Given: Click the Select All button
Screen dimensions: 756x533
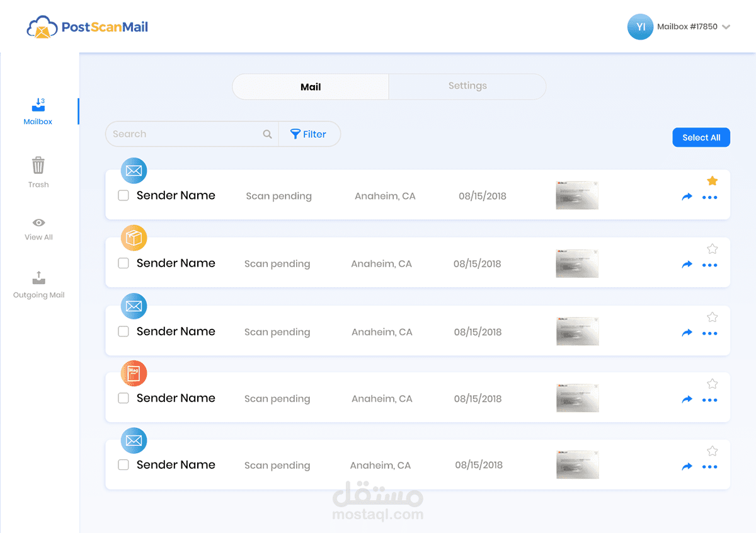Looking at the screenshot, I should [701, 137].
